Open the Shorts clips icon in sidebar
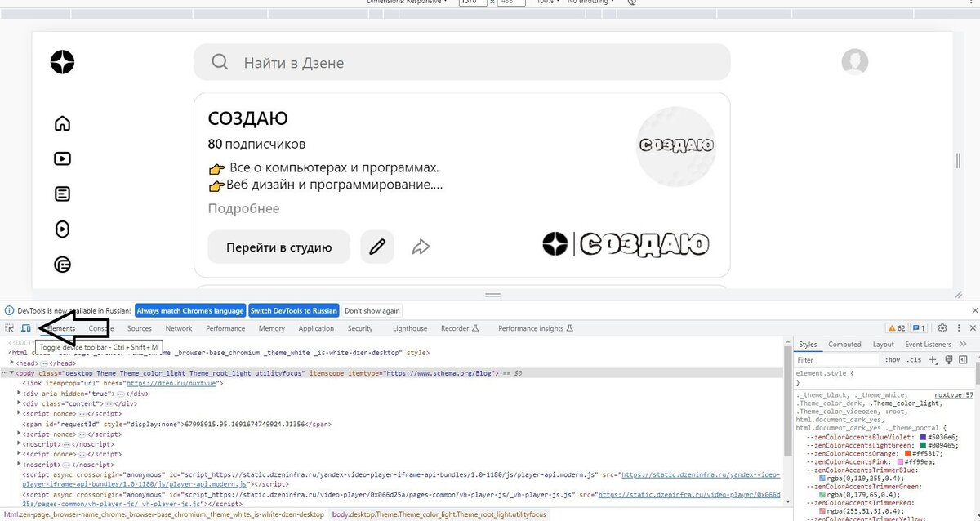The height and width of the screenshot is (521, 980). pyautogui.click(x=62, y=229)
